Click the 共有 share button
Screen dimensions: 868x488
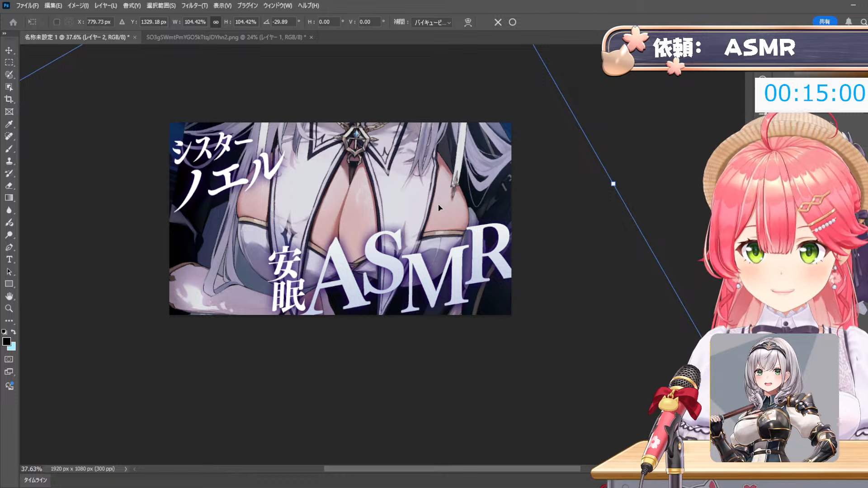[825, 22]
